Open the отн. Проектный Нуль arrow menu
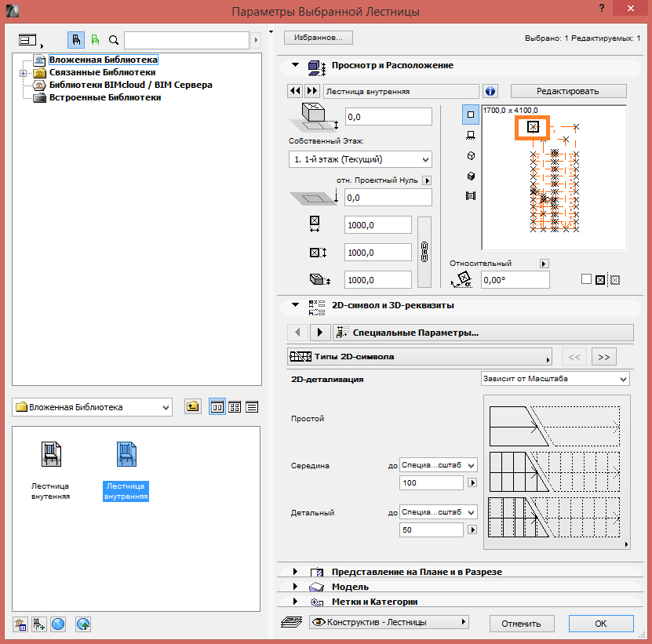Viewport: 652px width, 644px height. coord(427,180)
